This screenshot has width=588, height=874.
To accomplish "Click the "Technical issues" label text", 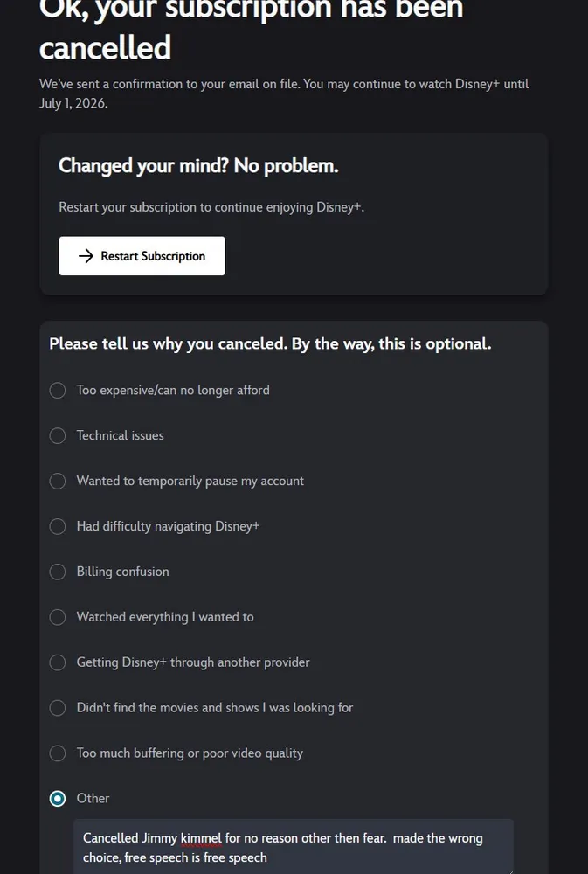I will pyautogui.click(x=120, y=435).
